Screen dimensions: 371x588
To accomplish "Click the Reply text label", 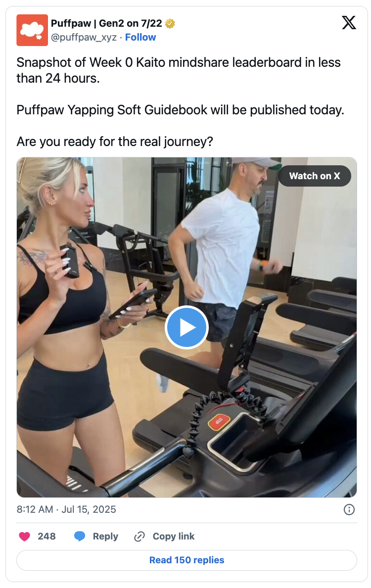I will pos(105,536).
